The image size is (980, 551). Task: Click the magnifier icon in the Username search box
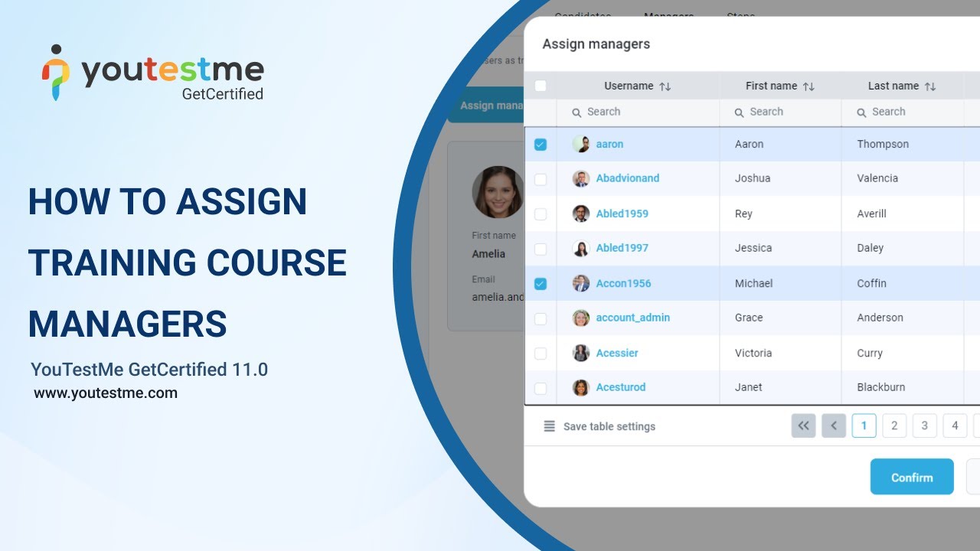(x=577, y=112)
